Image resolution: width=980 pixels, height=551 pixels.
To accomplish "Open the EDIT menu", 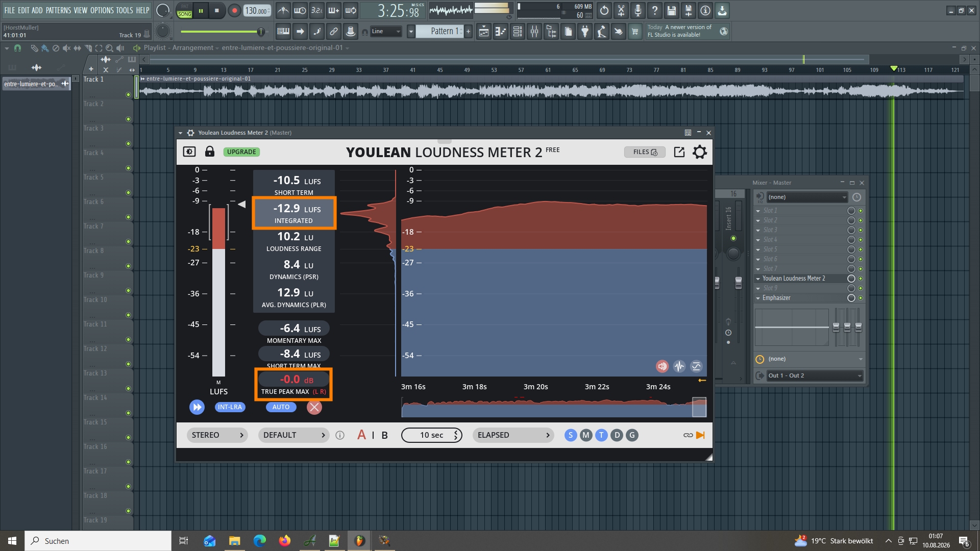I will 23,10.
